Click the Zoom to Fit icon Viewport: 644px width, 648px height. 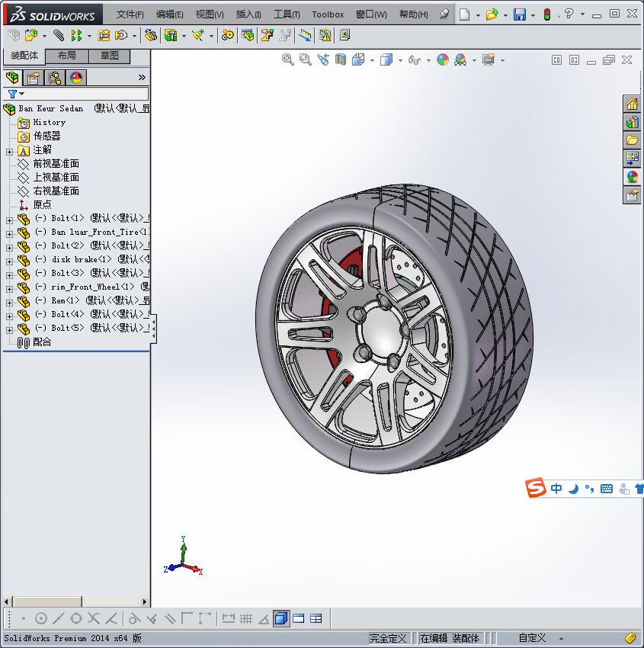coord(287,60)
